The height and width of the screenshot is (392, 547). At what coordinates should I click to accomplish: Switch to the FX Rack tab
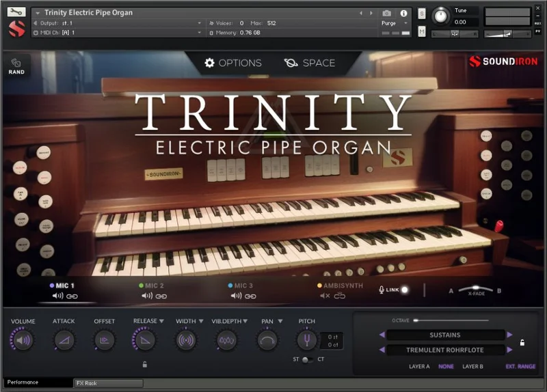(x=109, y=383)
